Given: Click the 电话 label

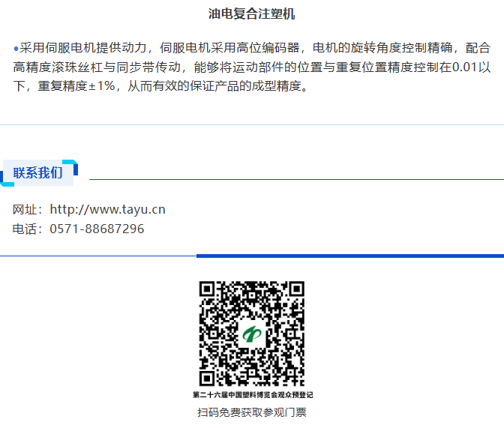Looking at the screenshot, I should (25, 229).
